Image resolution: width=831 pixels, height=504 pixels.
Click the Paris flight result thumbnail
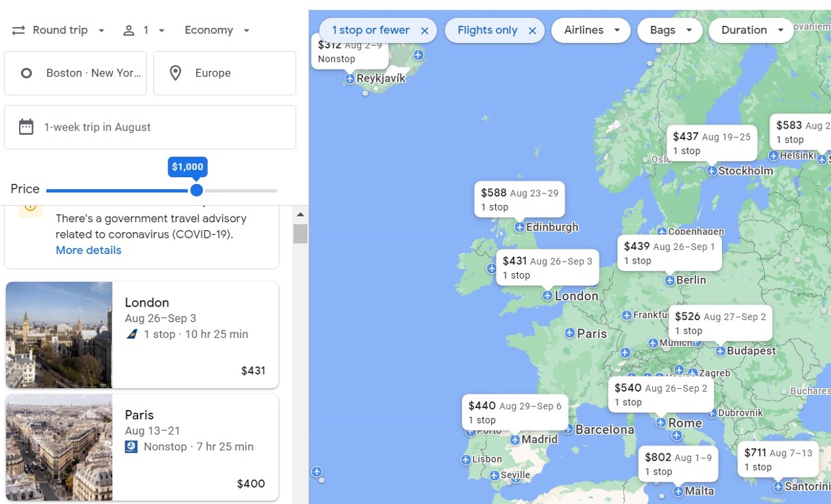[59, 447]
